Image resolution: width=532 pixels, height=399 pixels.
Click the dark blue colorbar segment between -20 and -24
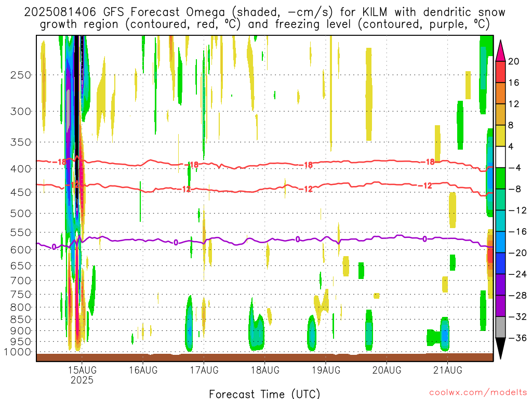(500, 263)
